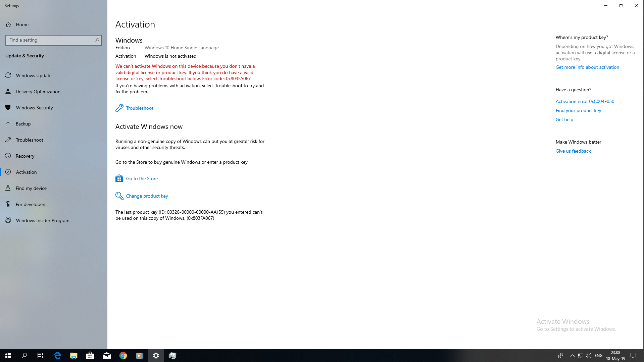This screenshot has height=362, width=644.
Task: Click the Windows Insider Program cat icon
Action: point(8,220)
